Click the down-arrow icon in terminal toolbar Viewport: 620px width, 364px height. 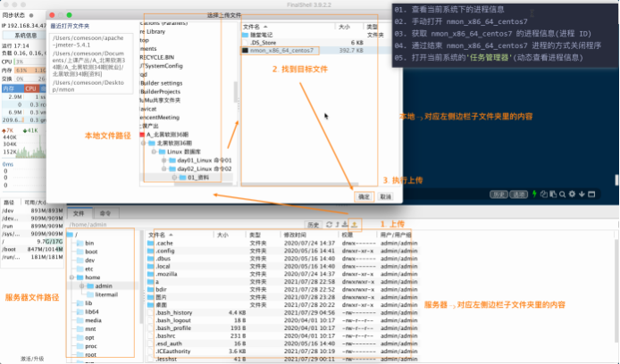(x=582, y=194)
